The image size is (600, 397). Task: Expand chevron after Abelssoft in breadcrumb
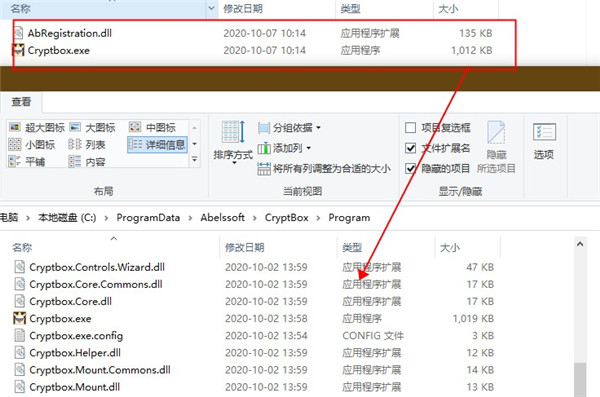pyautogui.click(x=254, y=218)
